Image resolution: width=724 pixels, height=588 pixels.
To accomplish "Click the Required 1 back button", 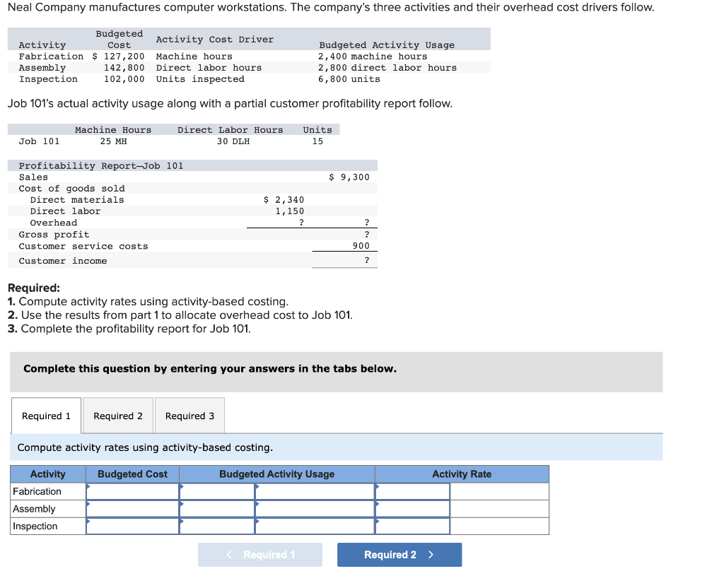I will point(259,555).
